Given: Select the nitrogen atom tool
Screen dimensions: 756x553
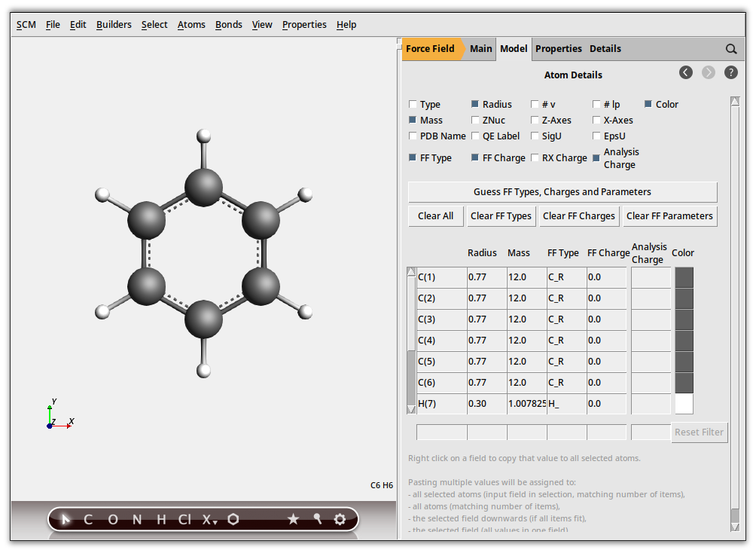Looking at the screenshot, I should point(136,519).
